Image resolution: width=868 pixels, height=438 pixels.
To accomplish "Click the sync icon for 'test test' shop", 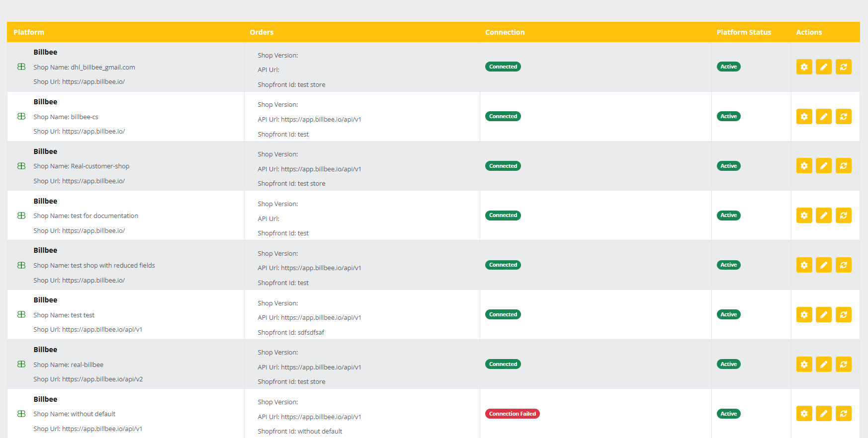I will 844,314.
